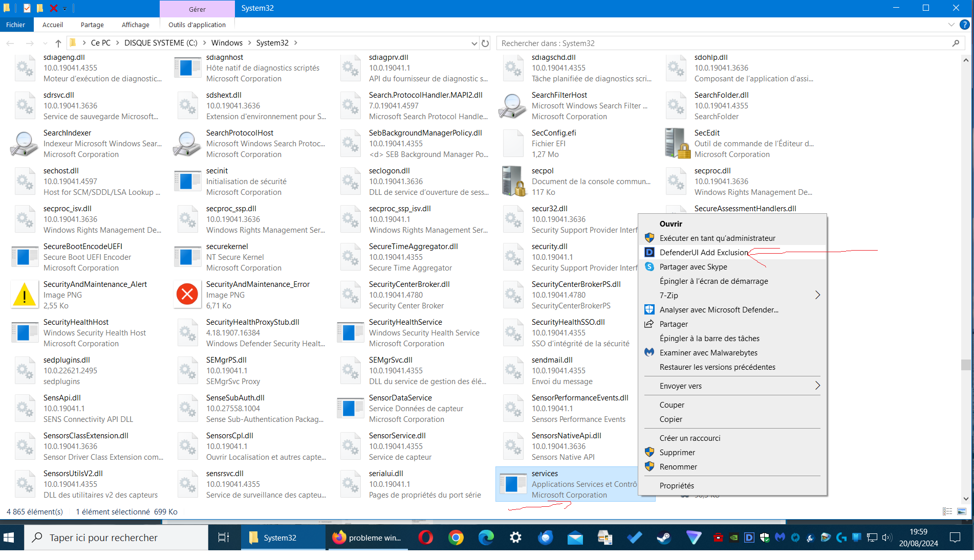Image resolution: width=974 pixels, height=560 pixels.
Task: Select the SearchFilterHost file icon
Action: (512, 106)
